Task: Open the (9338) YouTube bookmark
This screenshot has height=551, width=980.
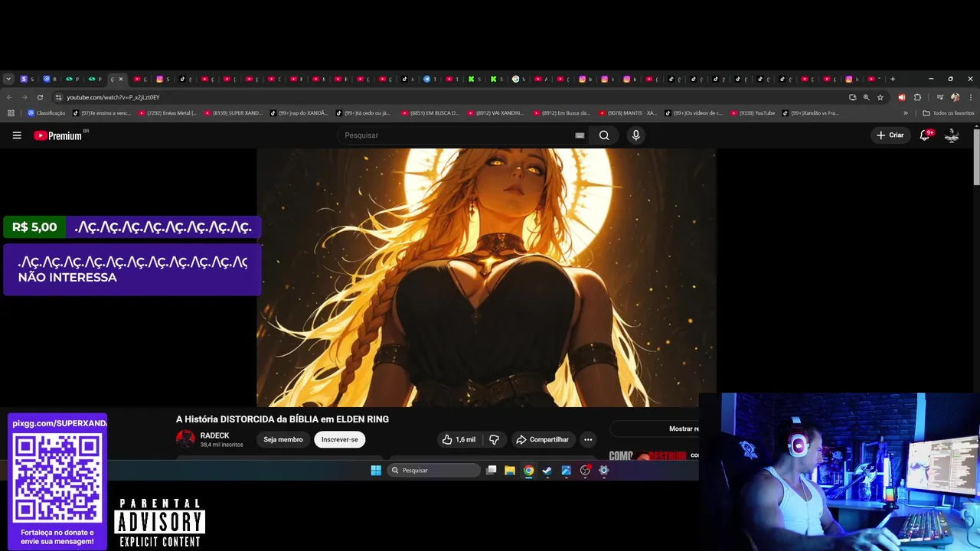Action: 753,113
